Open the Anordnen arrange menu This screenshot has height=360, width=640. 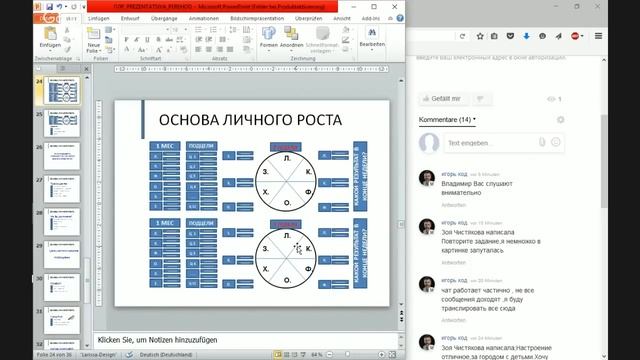pyautogui.click(x=291, y=37)
